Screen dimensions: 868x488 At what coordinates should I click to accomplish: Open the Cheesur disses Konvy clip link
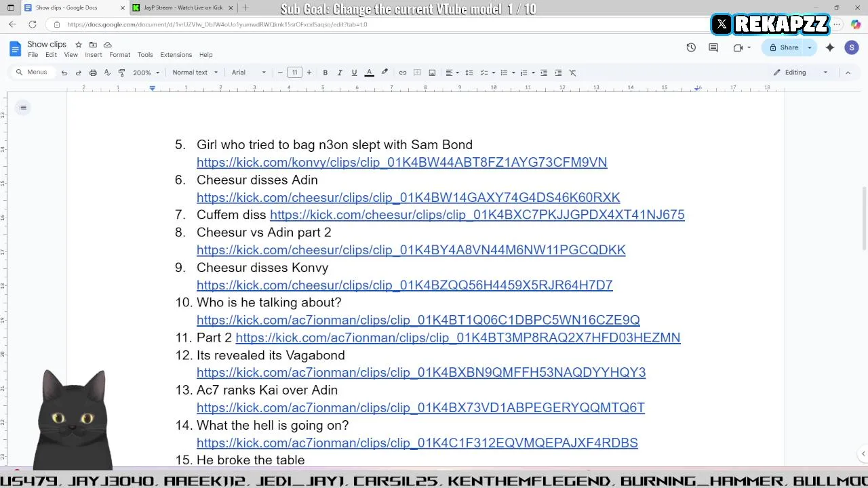405,285
